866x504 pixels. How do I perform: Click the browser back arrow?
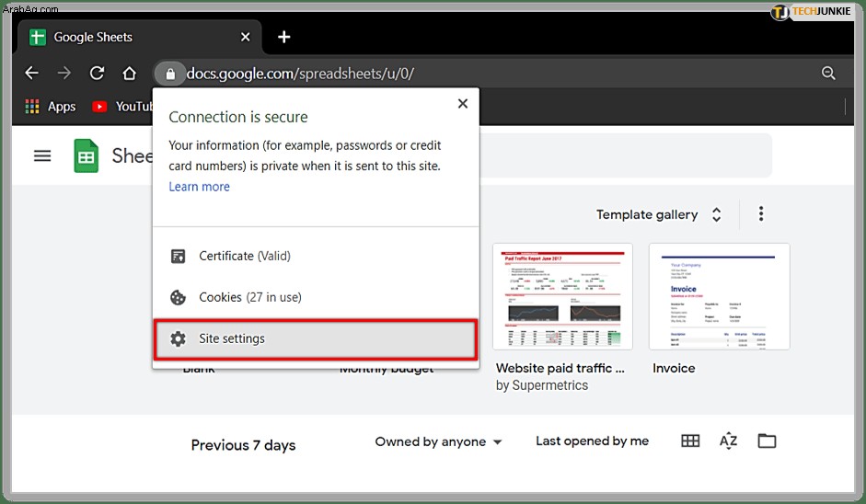point(32,73)
